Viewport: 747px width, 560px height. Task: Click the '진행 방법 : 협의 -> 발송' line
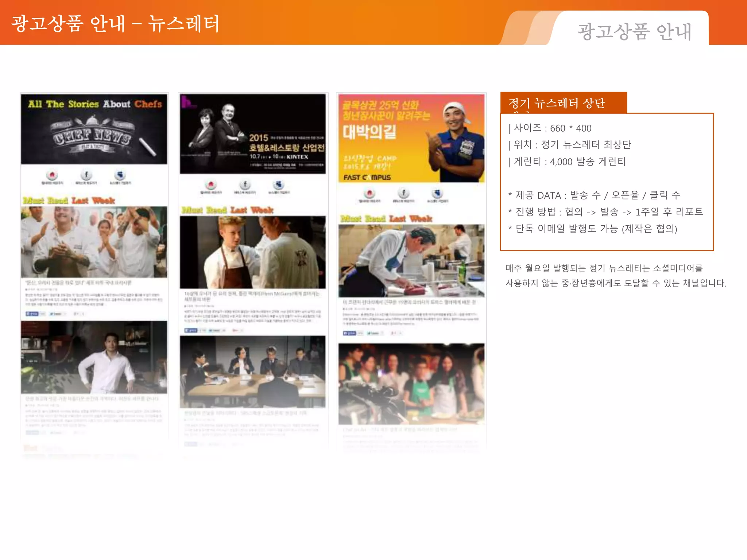click(605, 212)
